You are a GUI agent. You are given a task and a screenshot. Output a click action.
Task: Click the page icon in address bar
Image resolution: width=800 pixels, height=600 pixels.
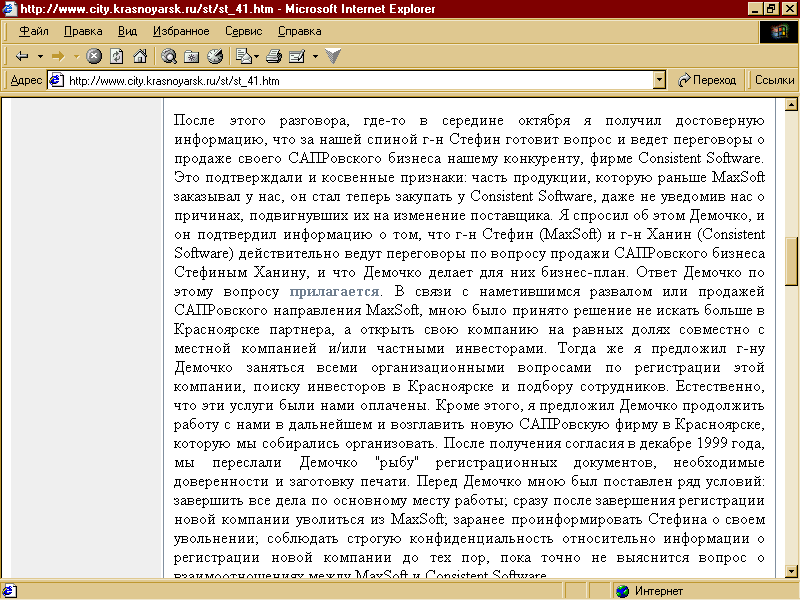click(57, 80)
